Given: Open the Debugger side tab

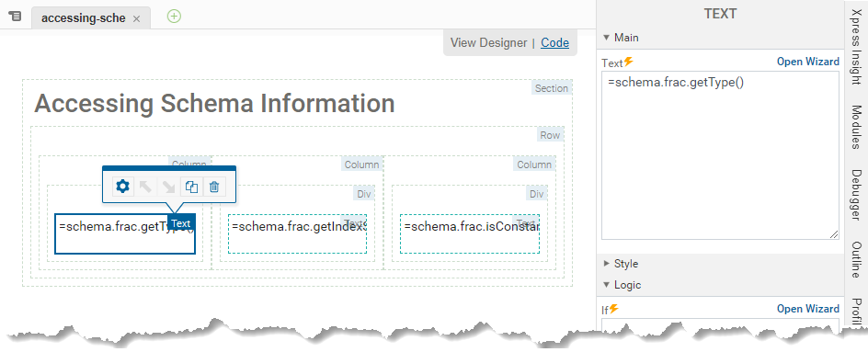Looking at the screenshot, I should coord(856,196).
